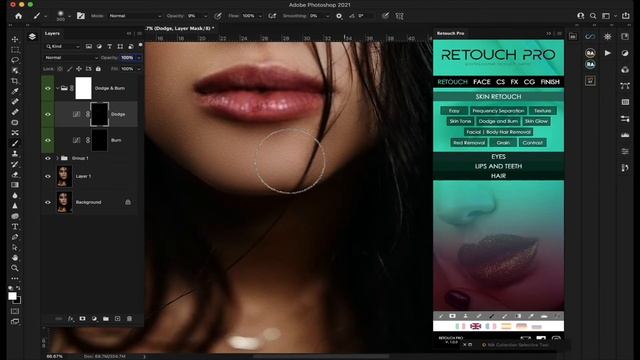Viewport: 640px width, 360px height.
Task: Hide Layer 1 visibility eye
Action: pos(48,176)
